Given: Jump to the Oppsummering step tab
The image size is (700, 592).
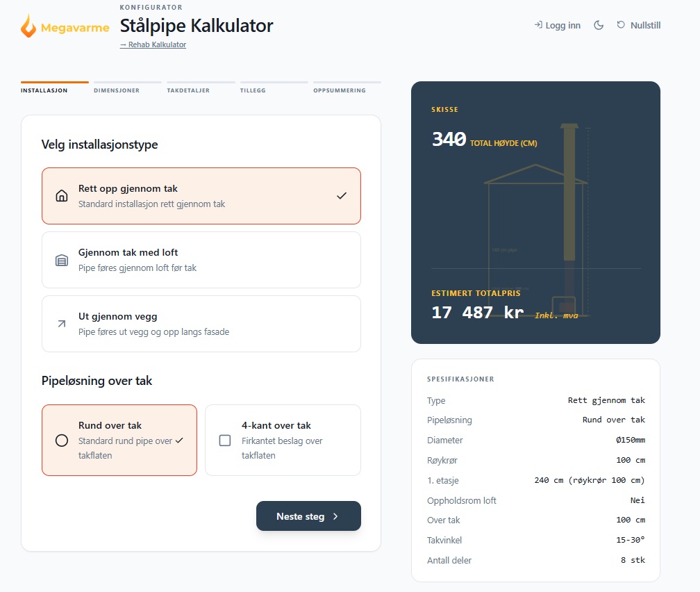Looking at the screenshot, I should pyautogui.click(x=340, y=90).
